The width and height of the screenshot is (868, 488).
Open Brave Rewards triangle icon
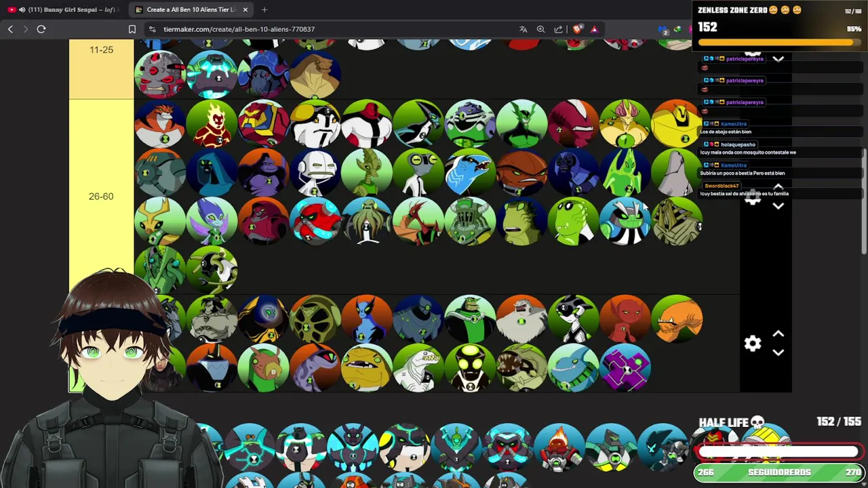tap(594, 29)
